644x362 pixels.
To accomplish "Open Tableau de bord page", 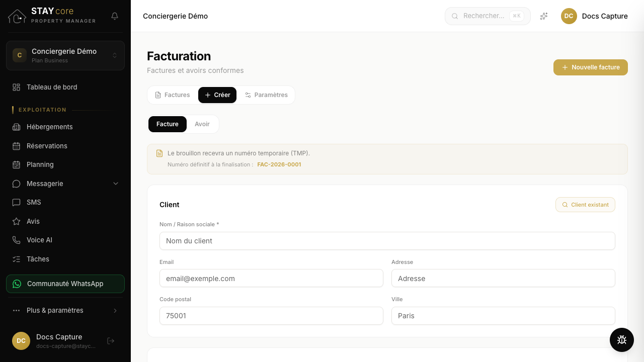I will tap(65, 87).
